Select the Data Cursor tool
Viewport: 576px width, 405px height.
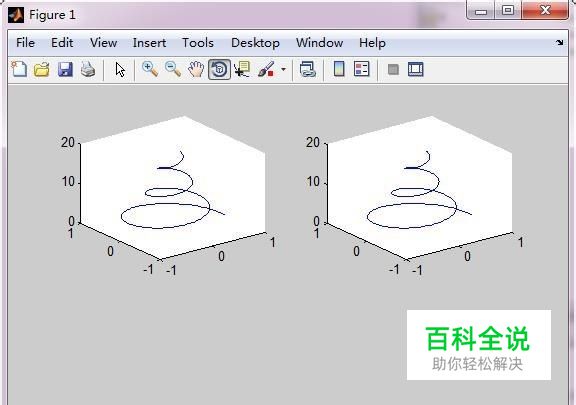[242, 69]
